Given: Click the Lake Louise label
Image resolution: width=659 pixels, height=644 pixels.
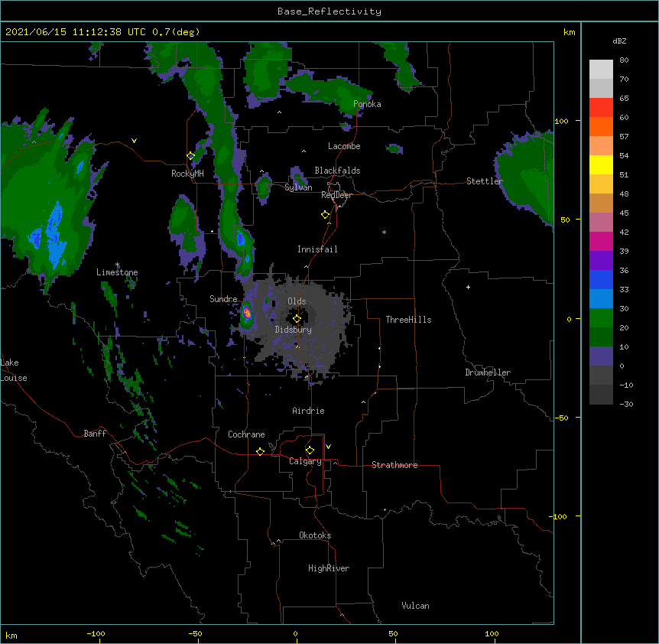Looking at the screenshot, I should [13, 370].
